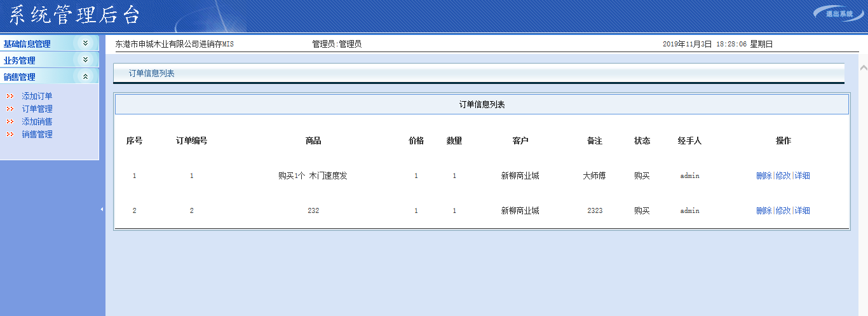This screenshot has width=868, height=316.
Task: Click remark cell 大师傅
Action: pos(595,175)
